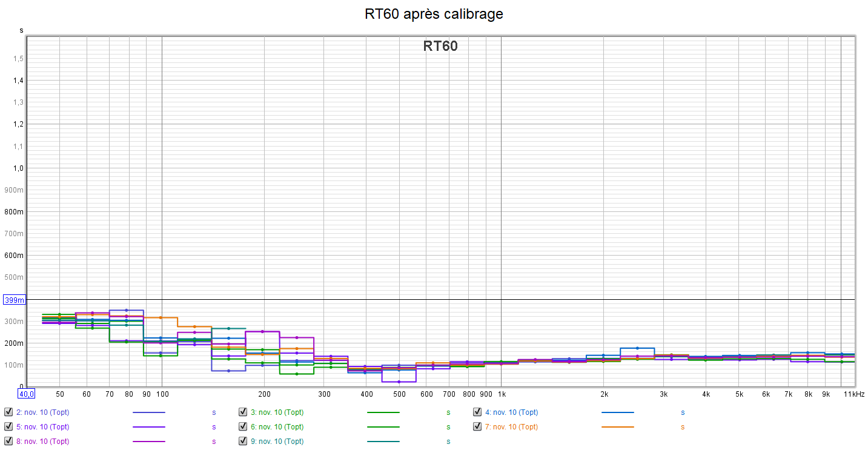Click the orange line swatch for trace 7

point(617,427)
